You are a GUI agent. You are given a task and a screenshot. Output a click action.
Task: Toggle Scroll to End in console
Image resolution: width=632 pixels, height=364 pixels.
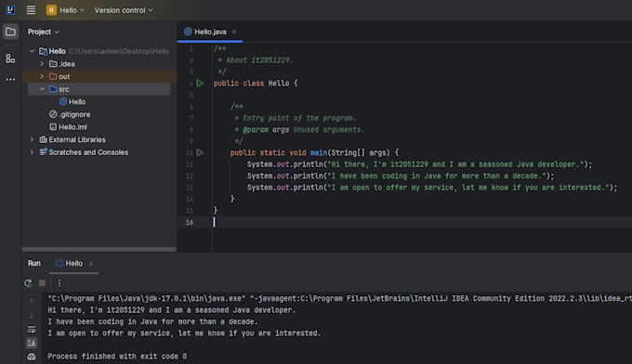[x=32, y=343]
